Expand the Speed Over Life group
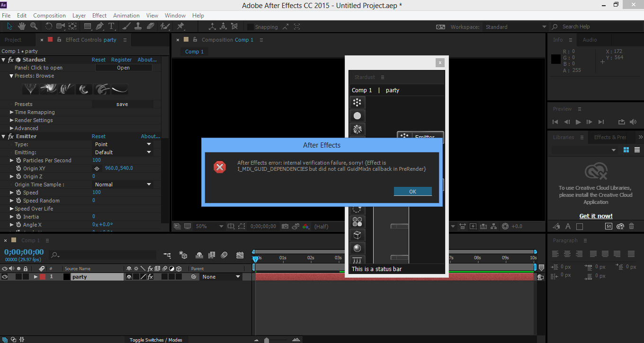This screenshot has width=644, height=343. (x=12, y=209)
